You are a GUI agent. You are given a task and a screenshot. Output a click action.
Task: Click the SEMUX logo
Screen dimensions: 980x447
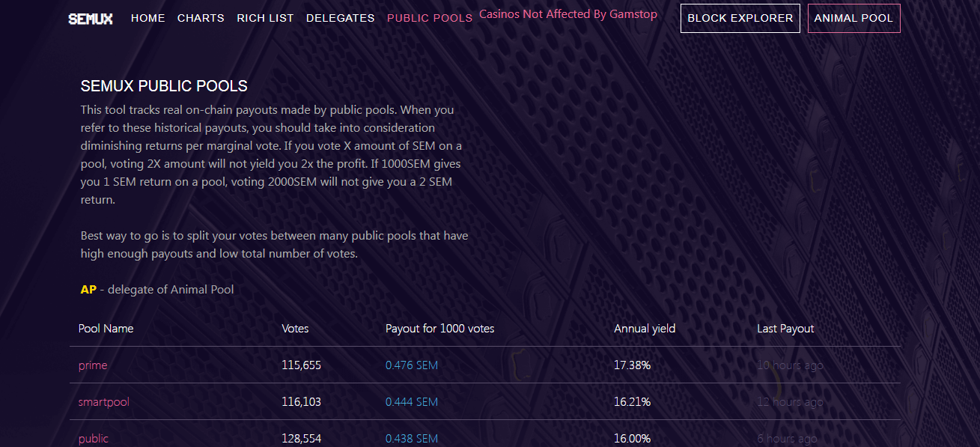pyautogui.click(x=91, y=19)
